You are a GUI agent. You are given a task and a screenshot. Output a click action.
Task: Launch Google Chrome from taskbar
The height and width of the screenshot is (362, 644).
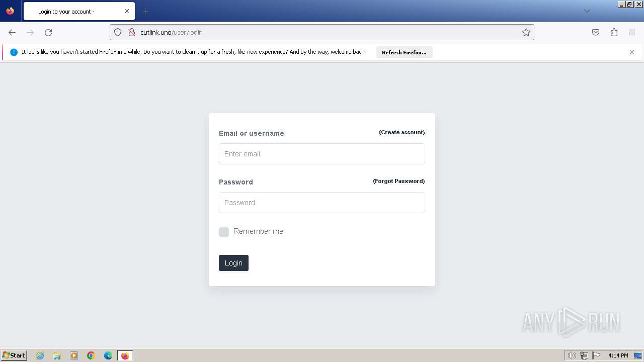coord(91,355)
